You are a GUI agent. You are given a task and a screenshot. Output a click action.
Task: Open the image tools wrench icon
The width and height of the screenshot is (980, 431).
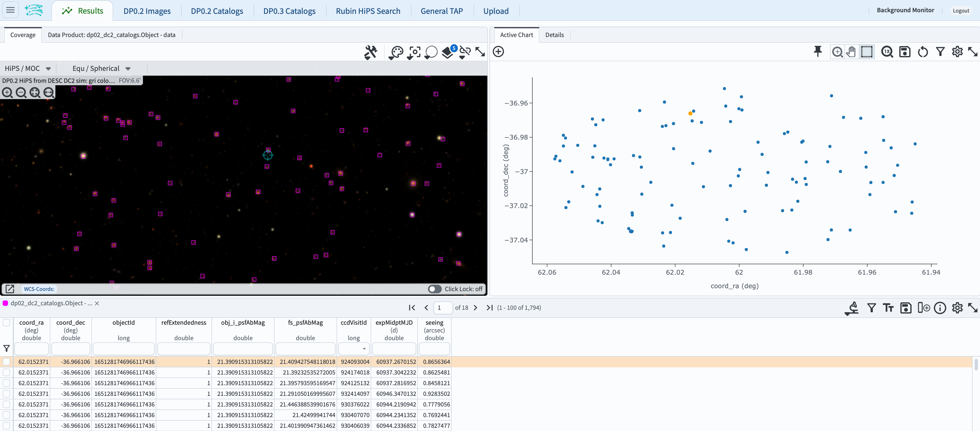point(370,52)
